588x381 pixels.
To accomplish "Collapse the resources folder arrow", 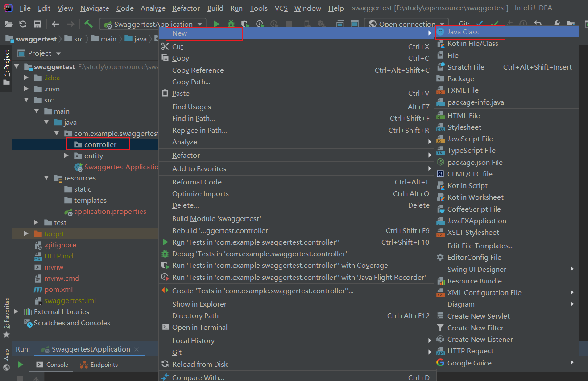I will (46, 178).
